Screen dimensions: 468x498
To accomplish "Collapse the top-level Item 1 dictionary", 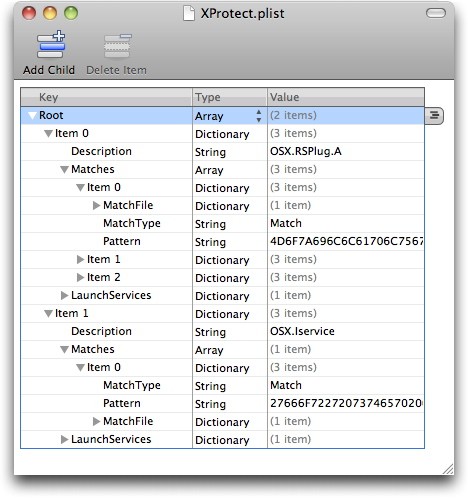I will 48,314.
